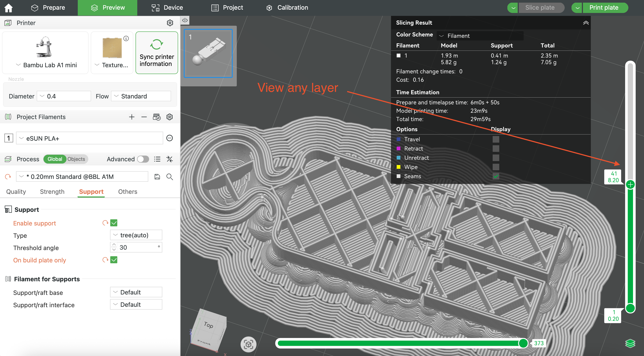Open printer settings gear icon
The height and width of the screenshot is (356, 644).
pos(170,23)
